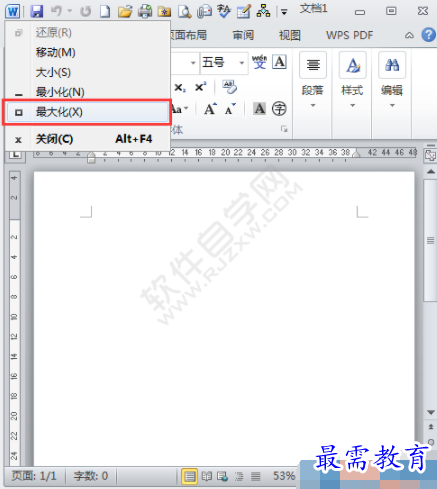The width and height of the screenshot is (437, 489).
Task: Create a new blank document
Action: point(105,11)
